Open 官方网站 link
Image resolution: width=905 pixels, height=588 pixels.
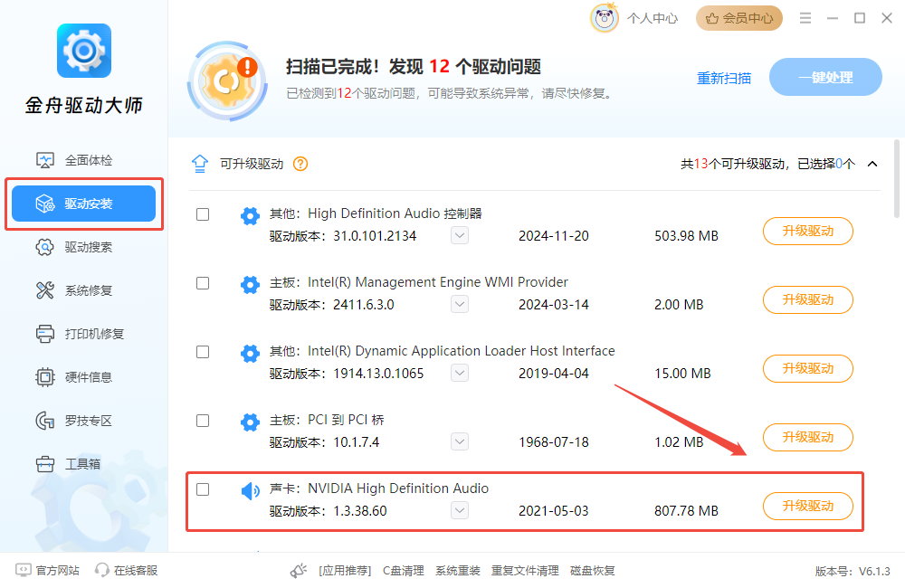click(x=47, y=570)
